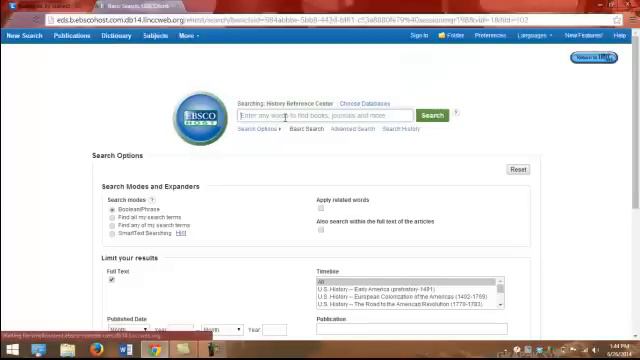Screen dimensions: 640x360
Task: Click the Timeline list scroll up arrow
Action: tap(500, 281)
